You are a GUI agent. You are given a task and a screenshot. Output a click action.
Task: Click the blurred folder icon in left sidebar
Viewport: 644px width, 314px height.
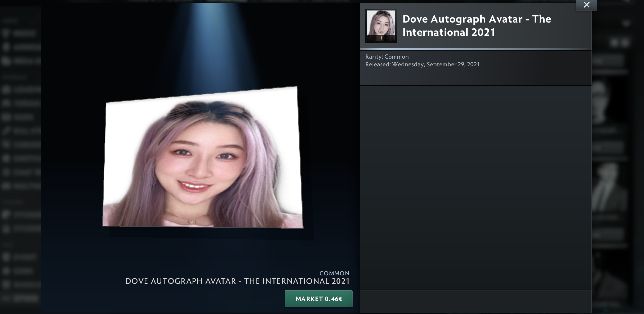[6, 61]
